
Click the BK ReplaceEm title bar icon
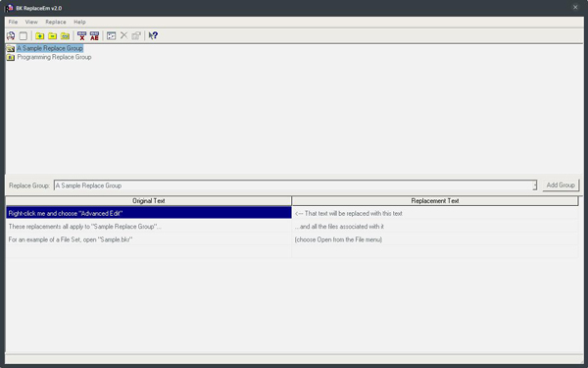coord(9,8)
